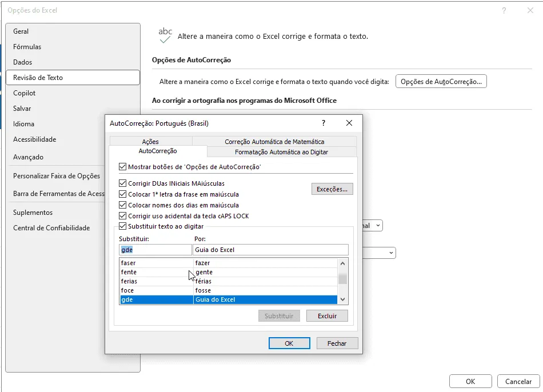Select the 'foce' entry in the list
543x392 pixels.
coord(156,290)
